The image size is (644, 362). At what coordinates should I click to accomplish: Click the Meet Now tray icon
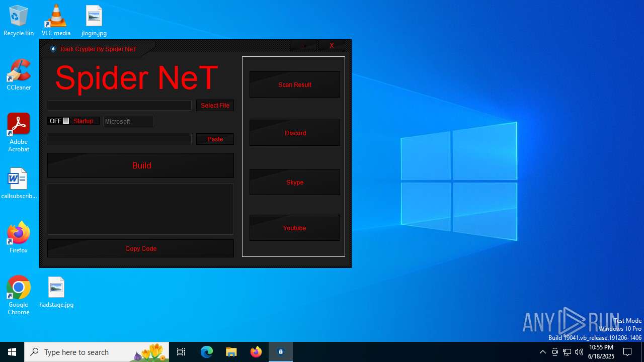(555, 352)
